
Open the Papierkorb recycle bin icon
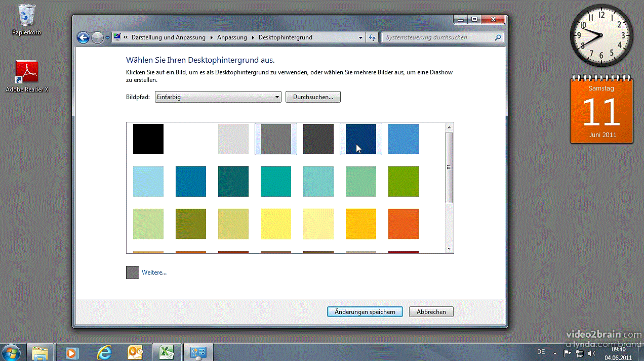(x=26, y=19)
